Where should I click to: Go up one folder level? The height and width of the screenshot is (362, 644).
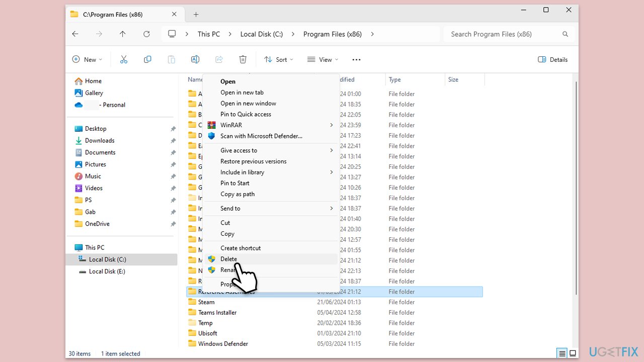pyautogui.click(x=123, y=34)
